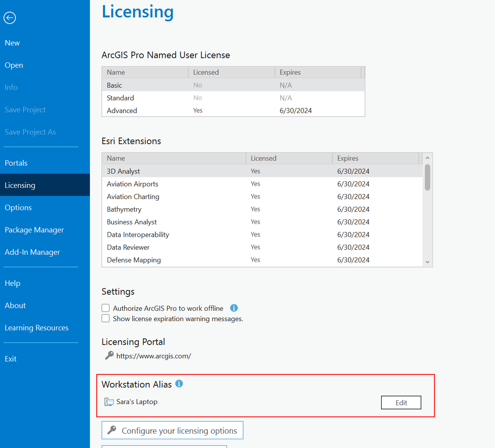Select the Data Reviewer extension row
The image size is (495, 448).
pyautogui.click(x=262, y=247)
